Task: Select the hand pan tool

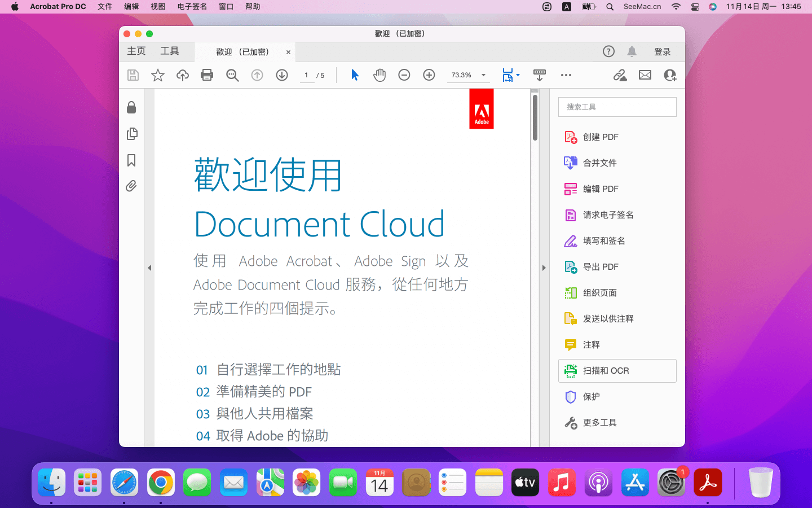Action: click(x=379, y=75)
